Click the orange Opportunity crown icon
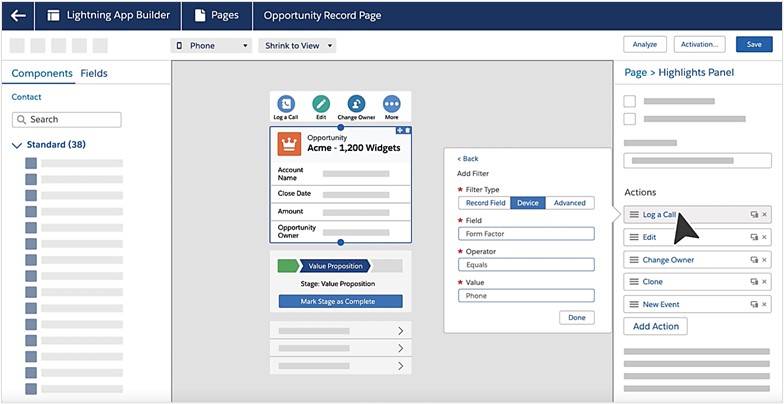The height and width of the screenshot is (404, 784). click(291, 144)
